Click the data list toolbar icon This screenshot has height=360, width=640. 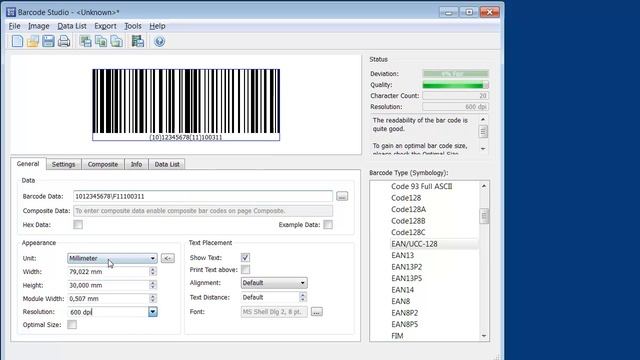coord(138,41)
